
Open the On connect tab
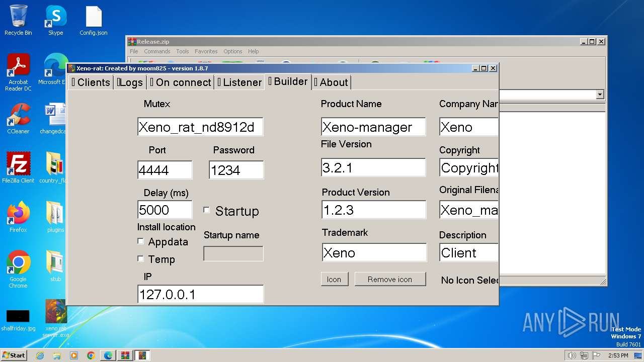point(180,82)
